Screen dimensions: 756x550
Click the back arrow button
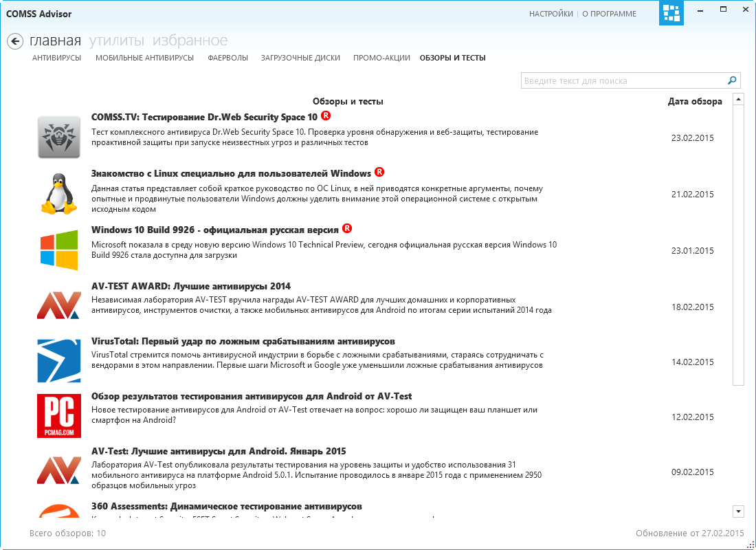[15, 41]
